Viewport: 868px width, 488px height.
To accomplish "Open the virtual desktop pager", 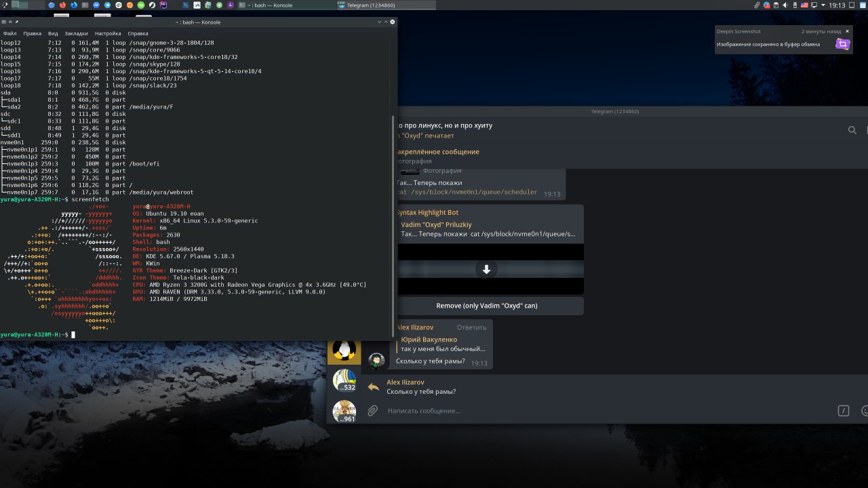I will [x=28, y=5].
